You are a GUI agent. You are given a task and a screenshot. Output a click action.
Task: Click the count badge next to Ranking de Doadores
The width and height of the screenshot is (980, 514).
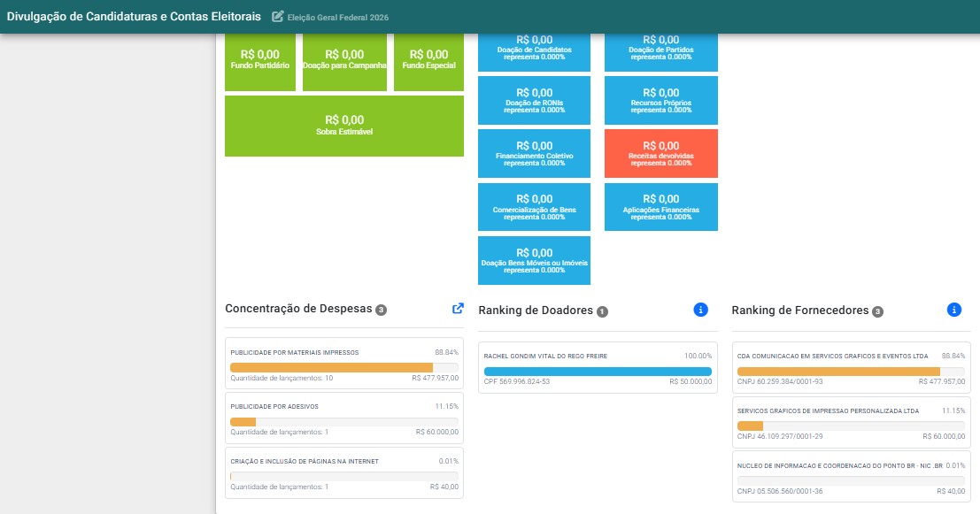[603, 311]
